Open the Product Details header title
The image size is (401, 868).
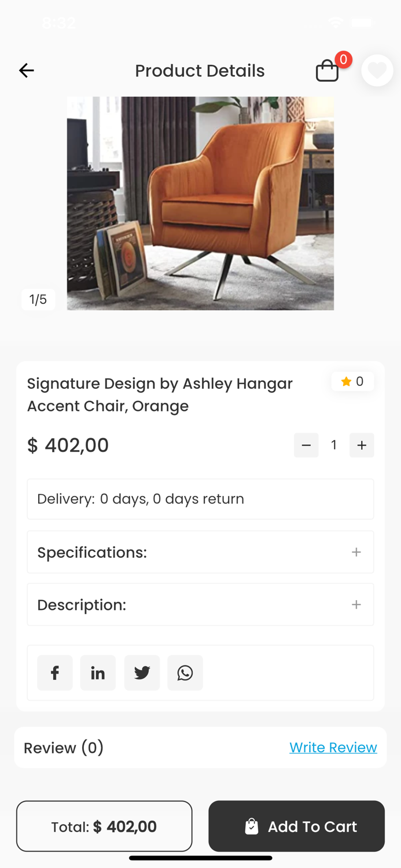[200, 70]
